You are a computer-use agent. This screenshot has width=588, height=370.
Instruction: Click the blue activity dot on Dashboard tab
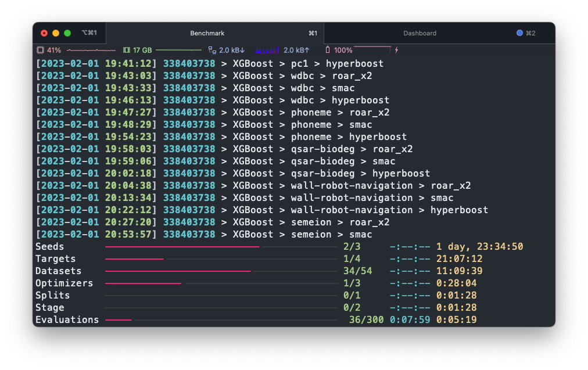pos(519,33)
